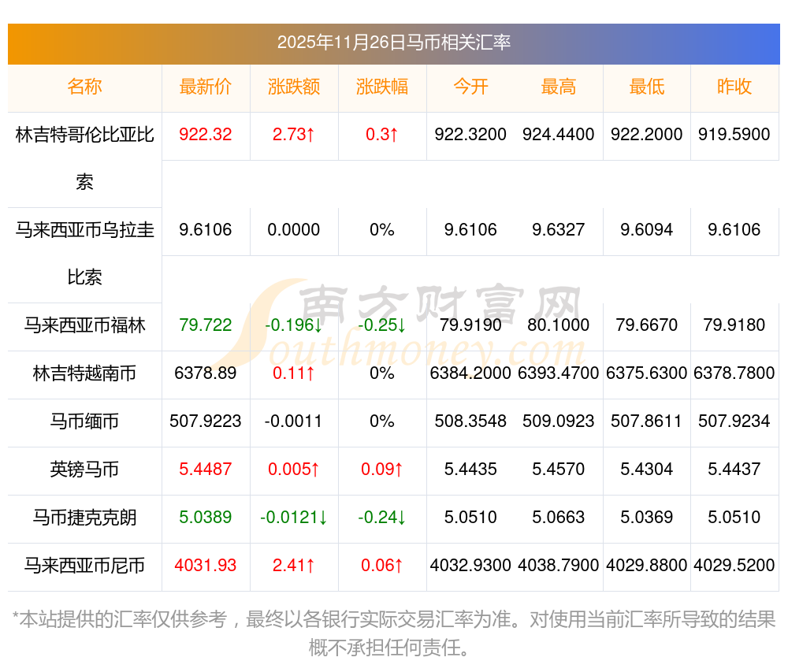The width and height of the screenshot is (788, 672).
Task: Click the 涨跌幅 column header
Action: coord(382,87)
